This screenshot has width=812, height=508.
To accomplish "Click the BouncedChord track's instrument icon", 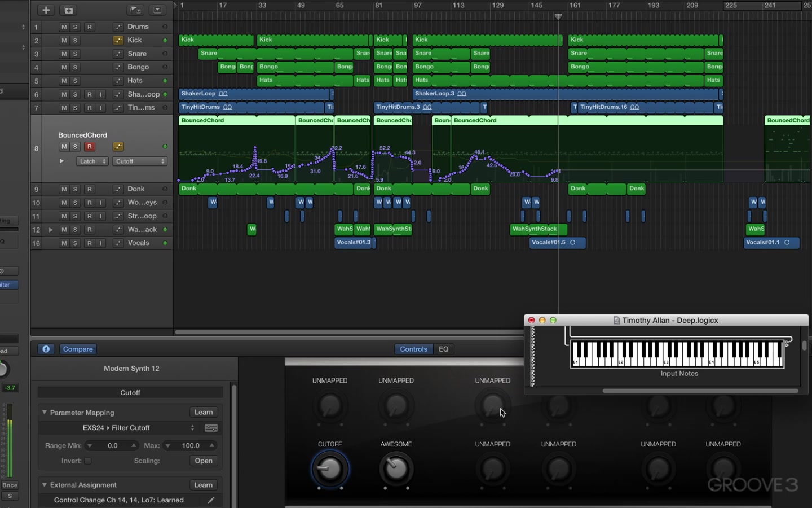I will tap(118, 147).
